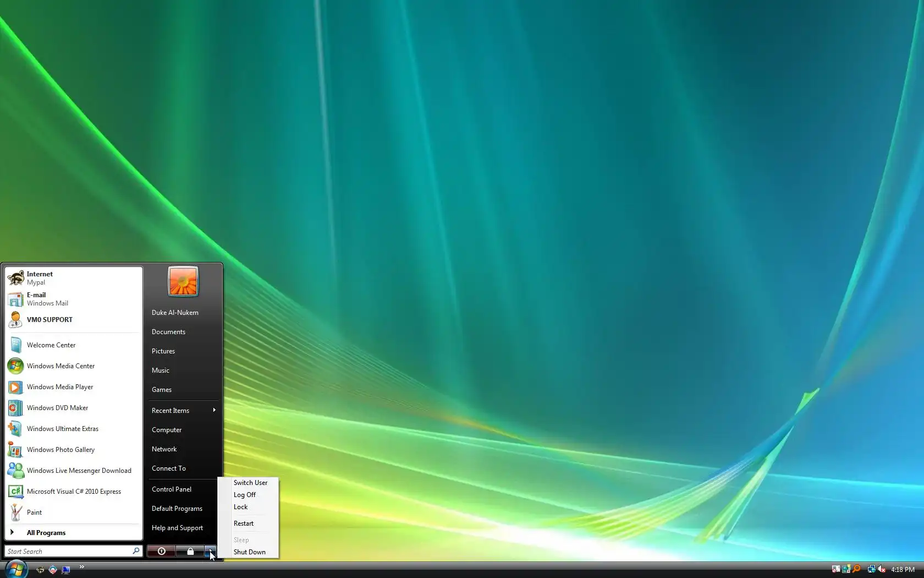Open the Windows Sidebar tray icon
This screenshot has height=578, width=924.
[846, 569]
